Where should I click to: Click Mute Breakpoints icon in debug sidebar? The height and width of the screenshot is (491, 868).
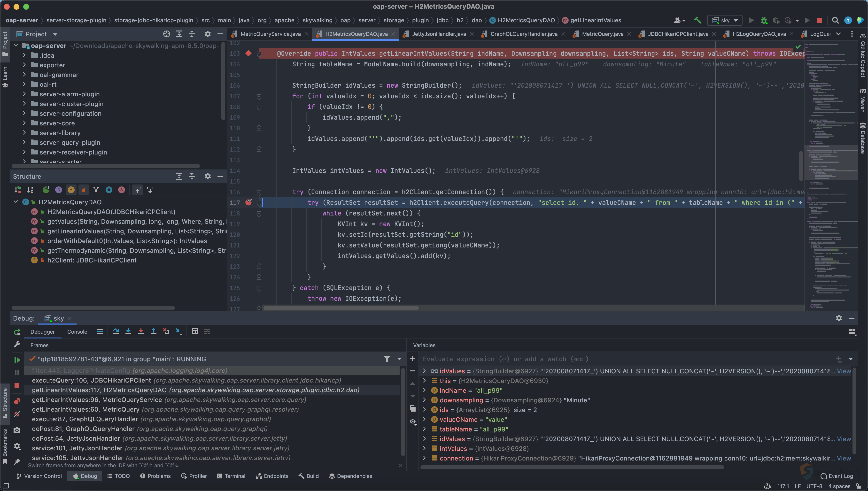click(17, 414)
